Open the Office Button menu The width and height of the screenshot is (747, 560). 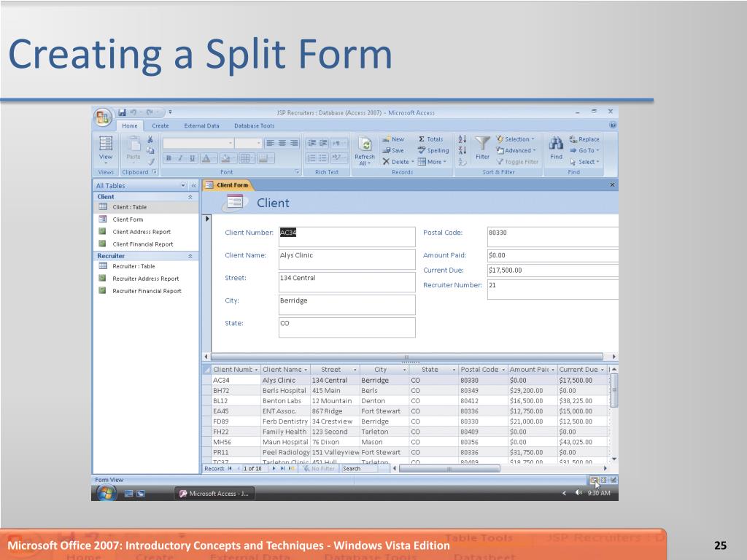pos(103,117)
